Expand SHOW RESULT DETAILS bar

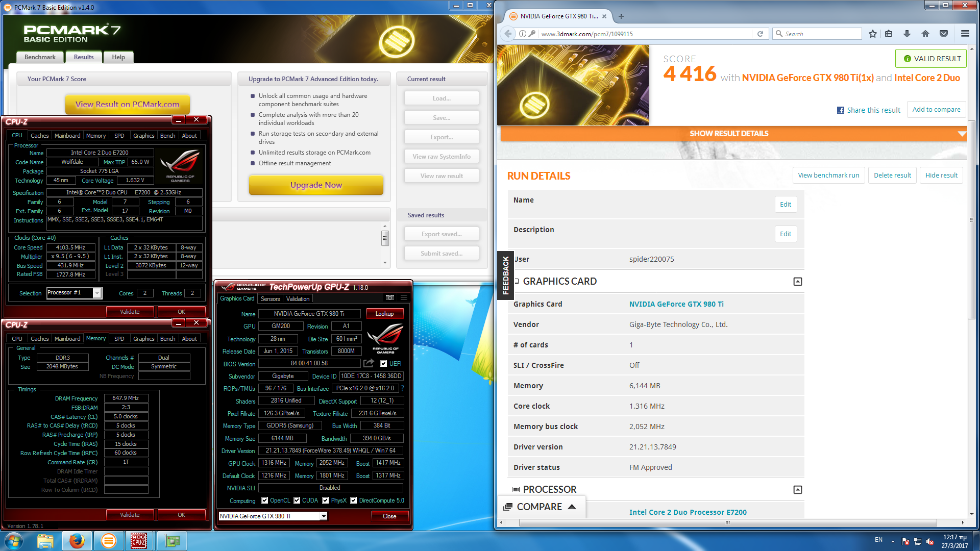(x=733, y=134)
